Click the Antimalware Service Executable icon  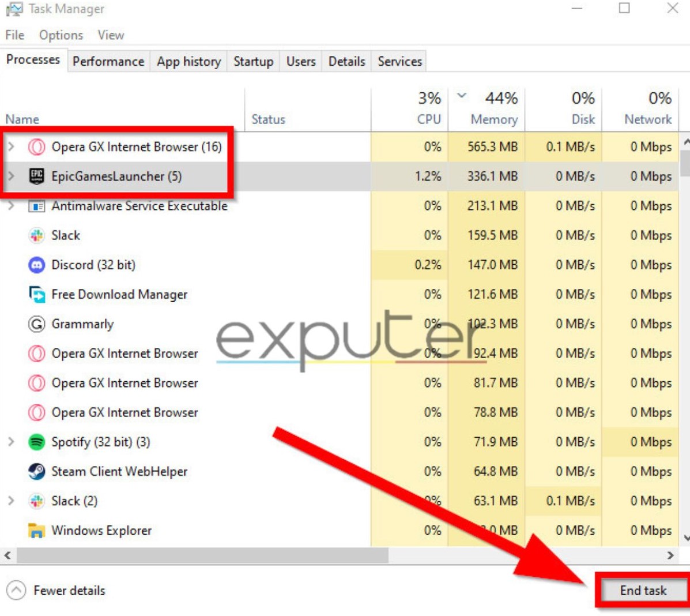tap(36, 206)
